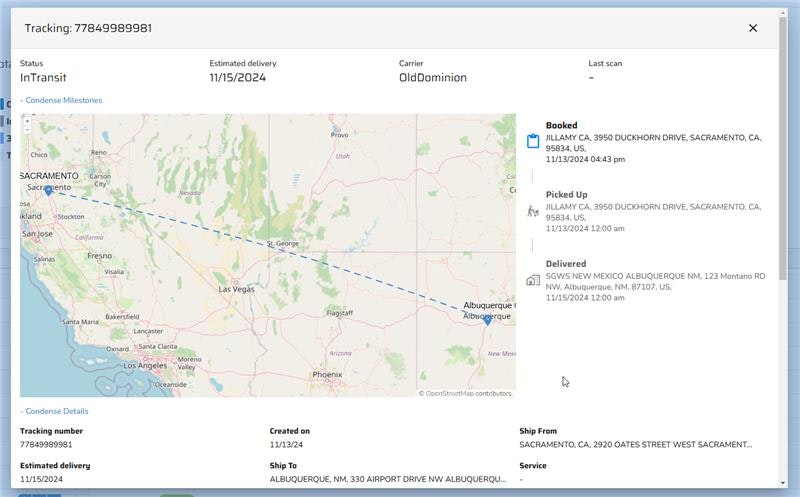The width and height of the screenshot is (800, 497).
Task: Click the 'InTransit' status value
Action: pos(43,78)
